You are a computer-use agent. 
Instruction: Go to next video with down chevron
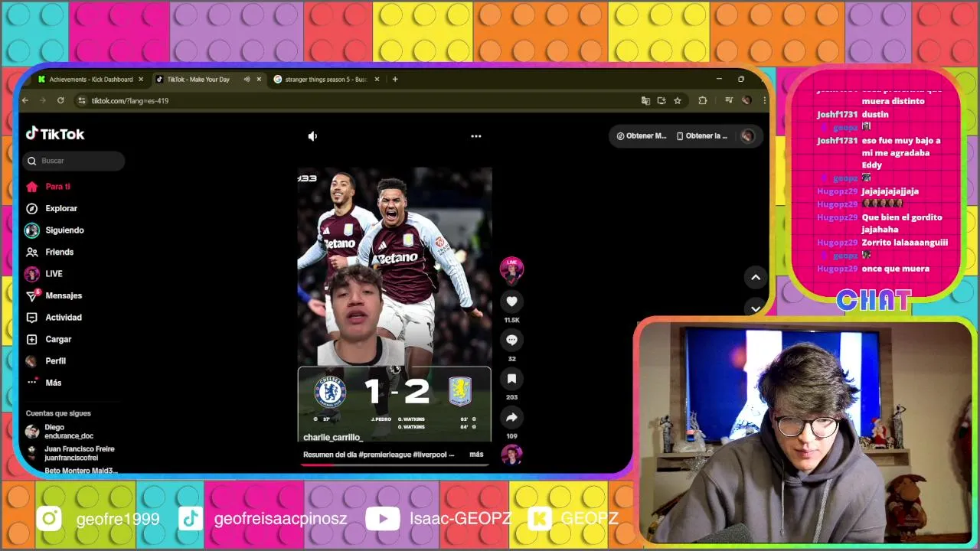[756, 308]
